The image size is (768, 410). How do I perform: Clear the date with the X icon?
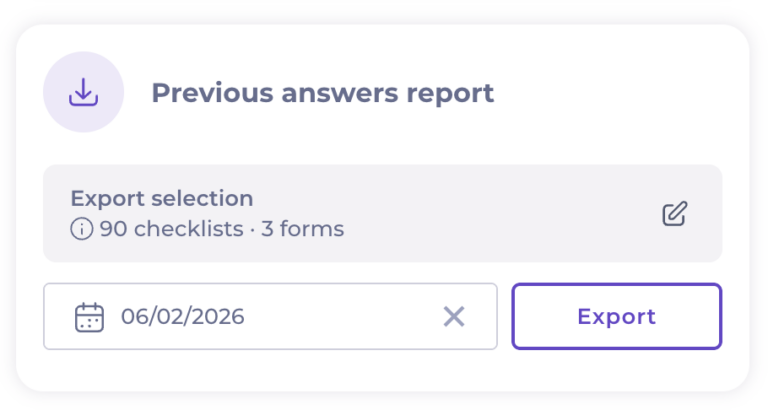(x=454, y=317)
